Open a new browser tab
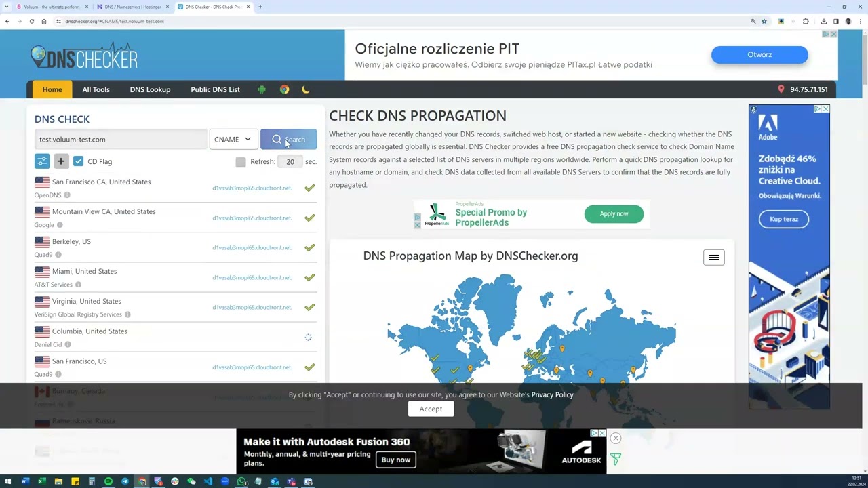The height and width of the screenshot is (488, 868). pos(260,7)
